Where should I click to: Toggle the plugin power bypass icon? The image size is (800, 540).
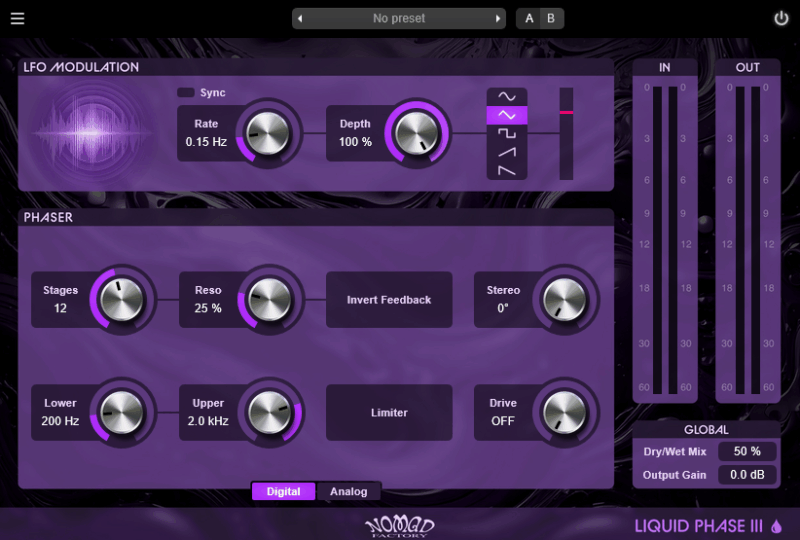click(781, 19)
